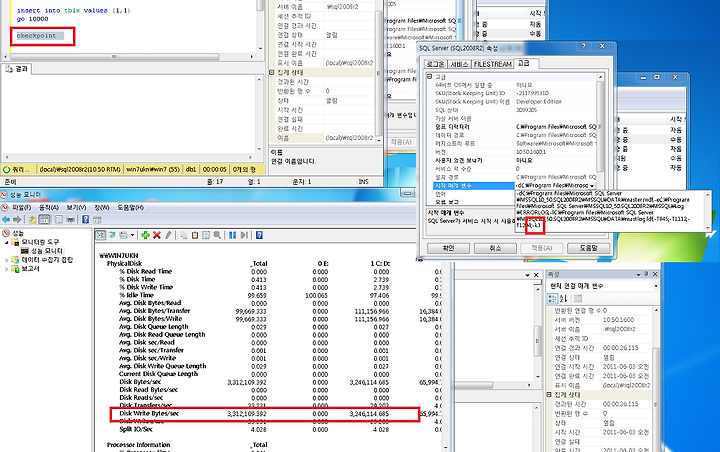Click the green Add counters plus icon
Screen dimensions: 720x452
pyautogui.click(x=146, y=235)
